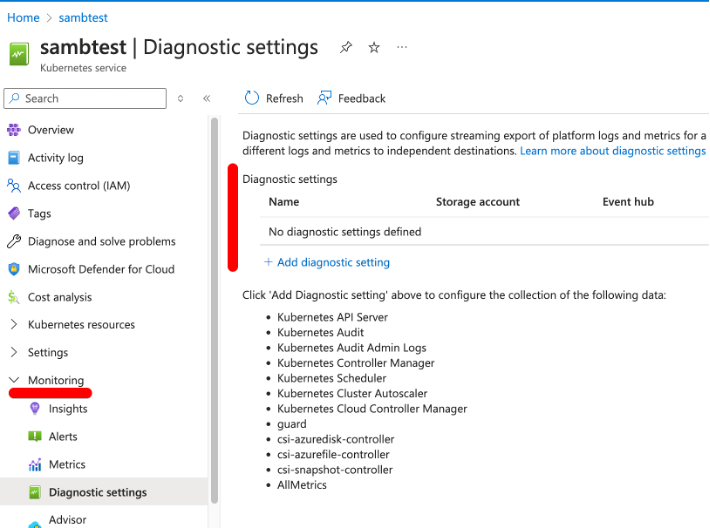Expand the Kubernetes resources section

[x=81, y=325]
